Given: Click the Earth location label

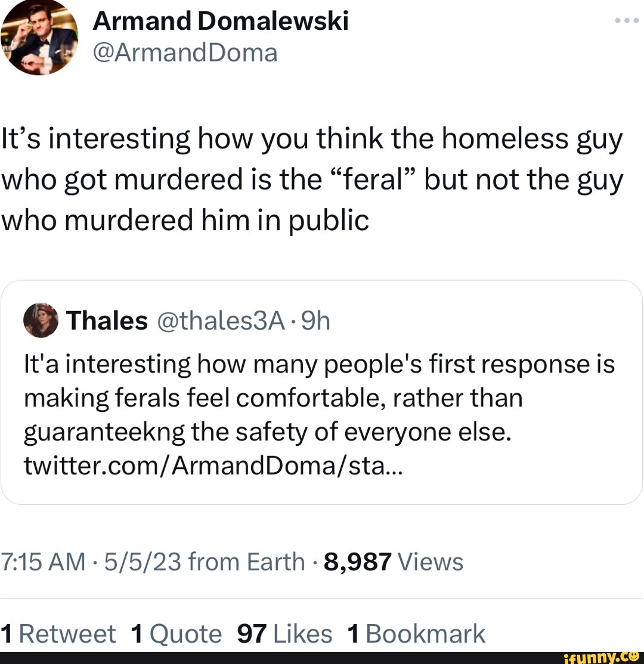Looking at the screenshot, I should [x=277, y=561].
